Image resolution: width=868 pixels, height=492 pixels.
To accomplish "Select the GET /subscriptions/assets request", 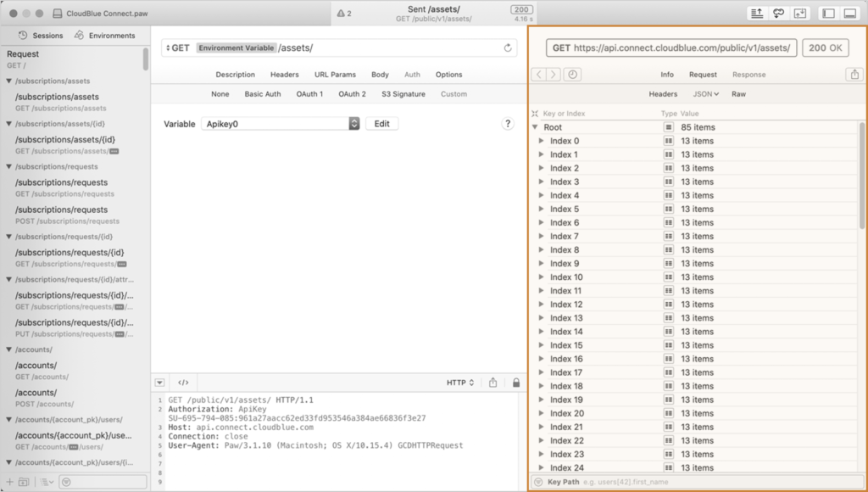I will click(x=75, y=102).
